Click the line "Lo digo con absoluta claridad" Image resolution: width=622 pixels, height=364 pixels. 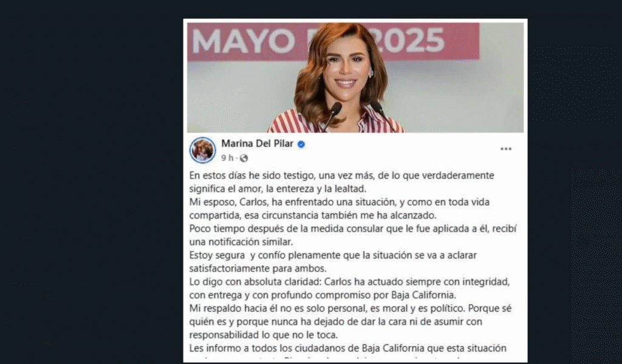tap(349, 281)
